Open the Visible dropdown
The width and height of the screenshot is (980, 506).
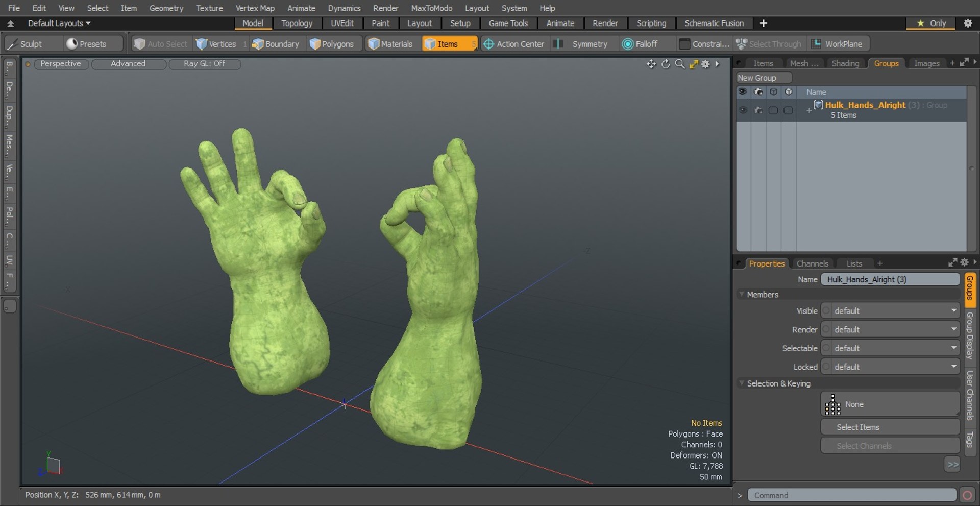895,311
